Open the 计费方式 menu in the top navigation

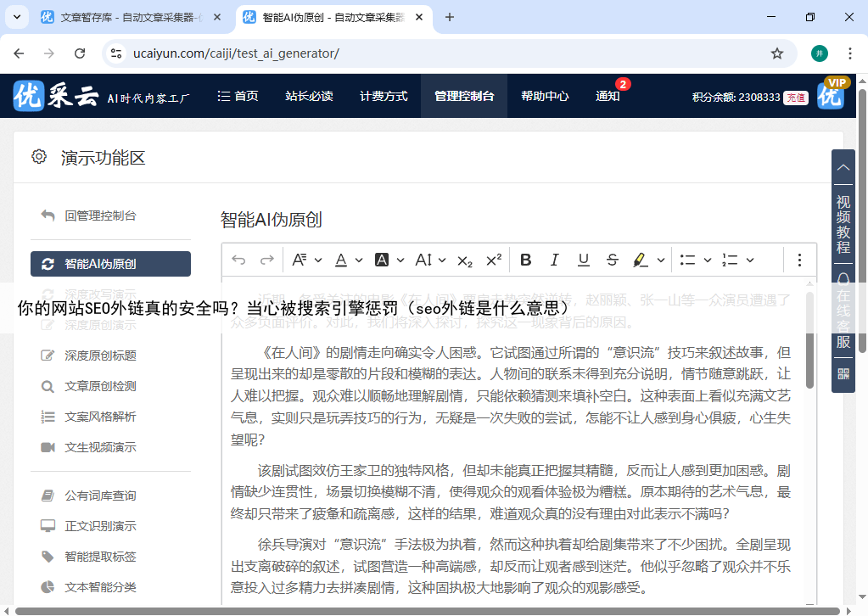[x=384, y=96]
